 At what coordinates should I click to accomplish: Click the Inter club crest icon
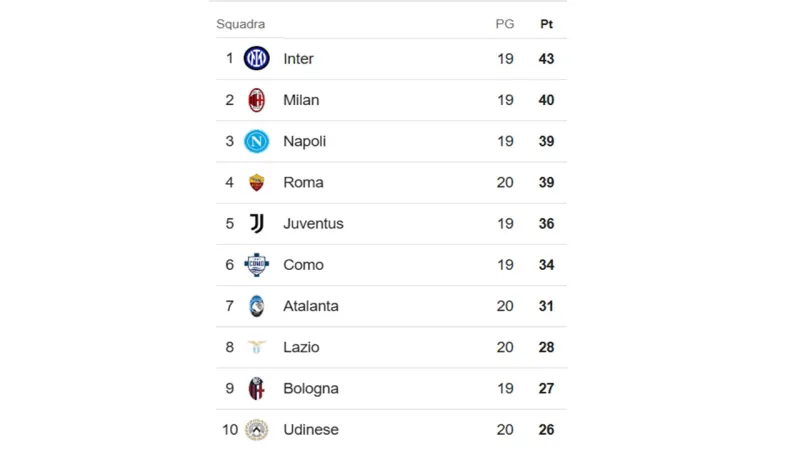coord(257,59)
